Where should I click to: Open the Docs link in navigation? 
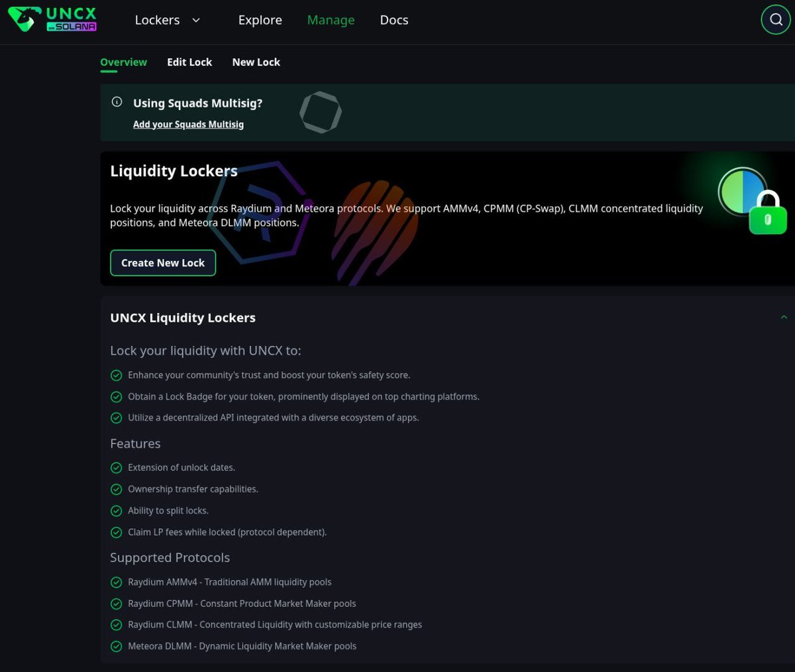(394, 21)
